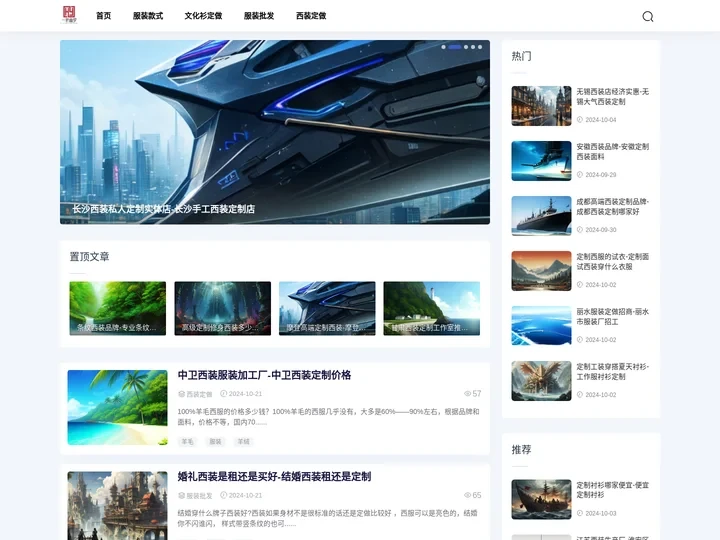This screenshot has height=540, width=720.
Task: Click ship thumbnail for 定制衬衫哪家便宜 post
Action: [x=541, y=499]
